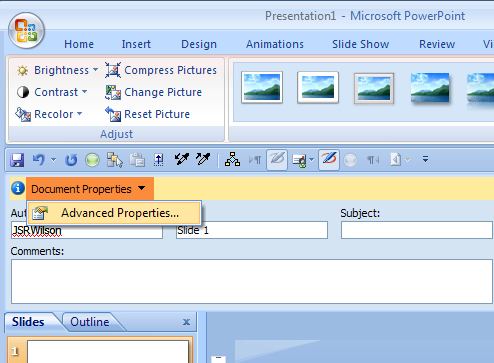Select the Slide Show tab
The height and width of the screenshot is (363, 494).
tap(361, 44)
